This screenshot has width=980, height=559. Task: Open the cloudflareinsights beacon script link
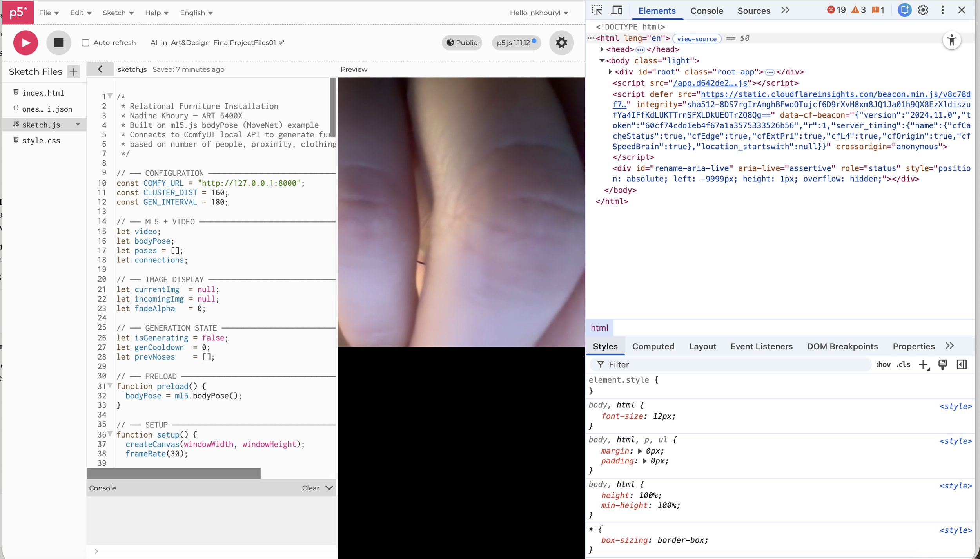(x=835, y=94)
